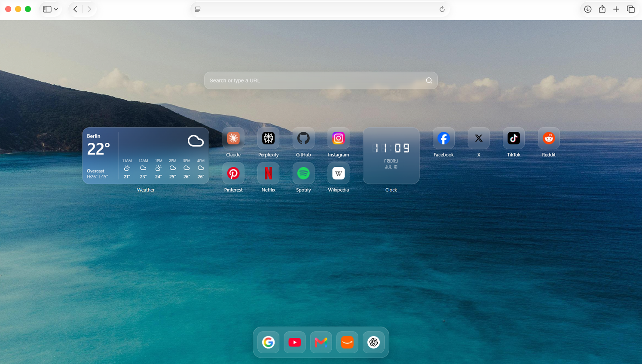
Task: Open the Perplexity shortcut
Action: [268, 138]
